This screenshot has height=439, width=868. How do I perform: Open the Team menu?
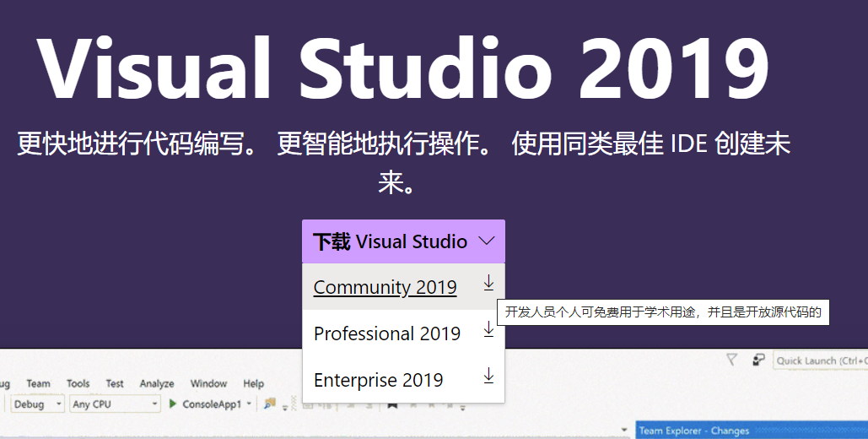click(x=38, y=383)
